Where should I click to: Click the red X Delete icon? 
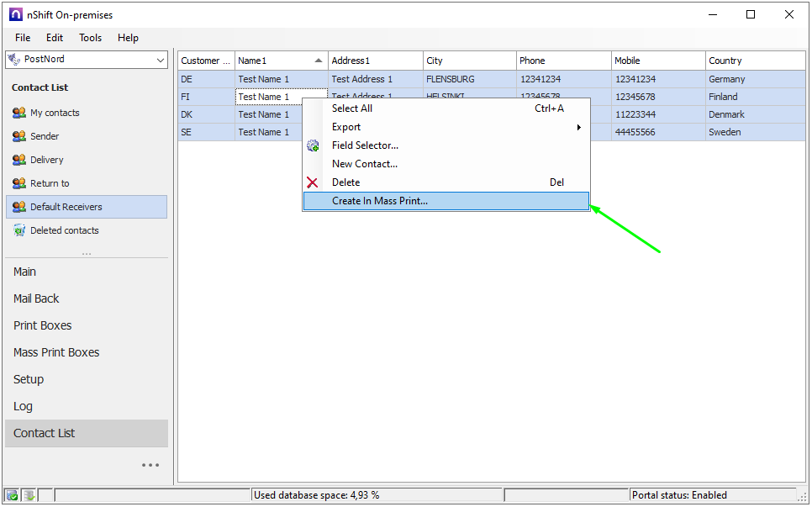(313, 182)
